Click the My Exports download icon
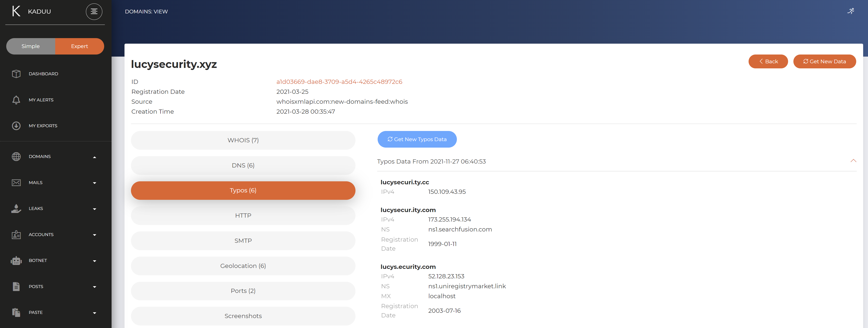868x328 pixels. (16, 126)
